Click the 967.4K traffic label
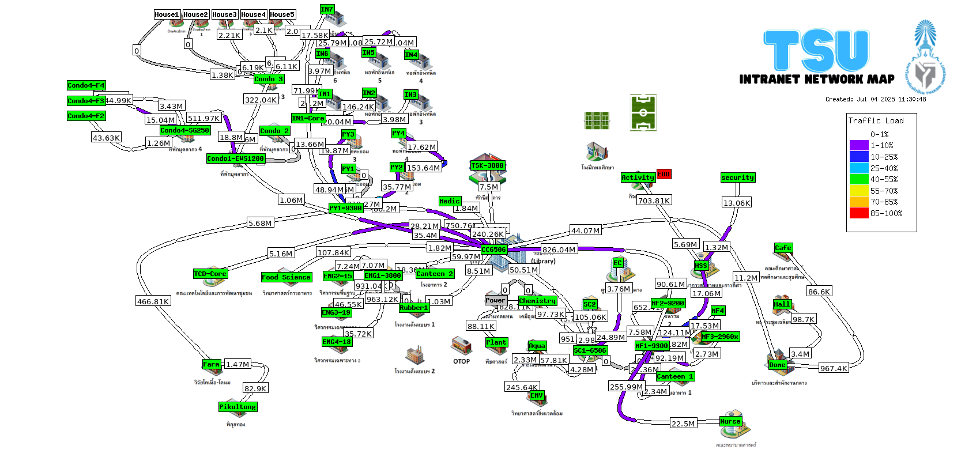 click(834, 368)
